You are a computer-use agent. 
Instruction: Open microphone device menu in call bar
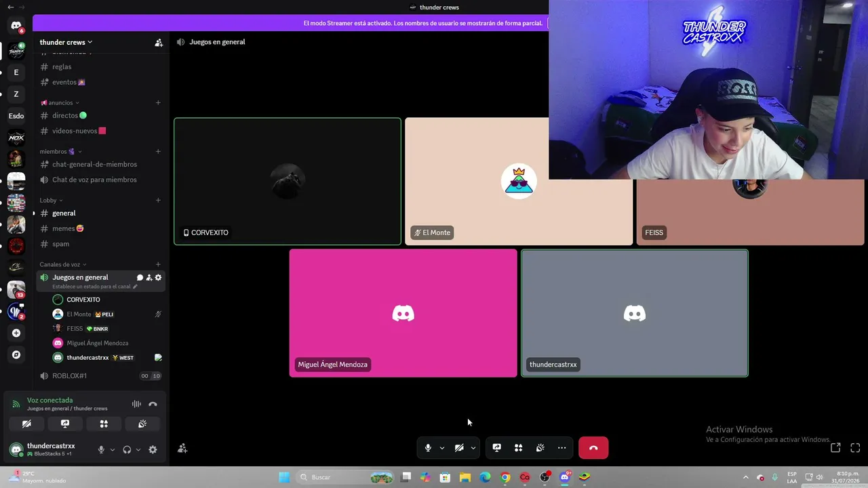click(x=442, y=448)
